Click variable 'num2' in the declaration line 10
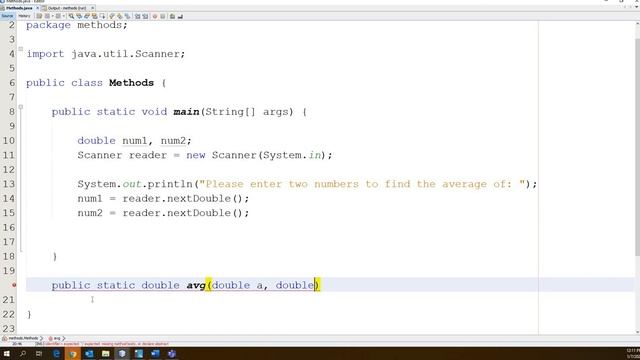Screen dimensions: 640x360 [173, 141]
